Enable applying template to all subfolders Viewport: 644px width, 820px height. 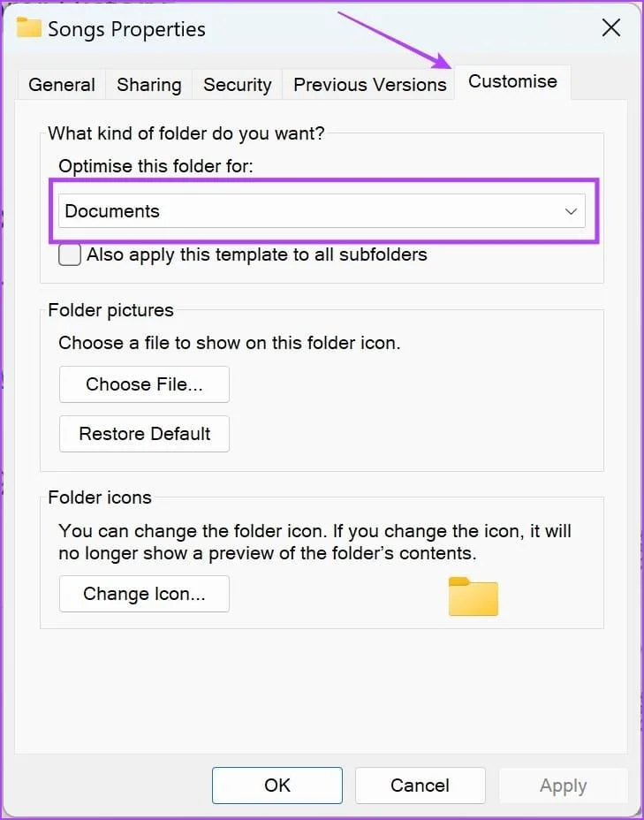pyautogui.click(x=70, y=255)
